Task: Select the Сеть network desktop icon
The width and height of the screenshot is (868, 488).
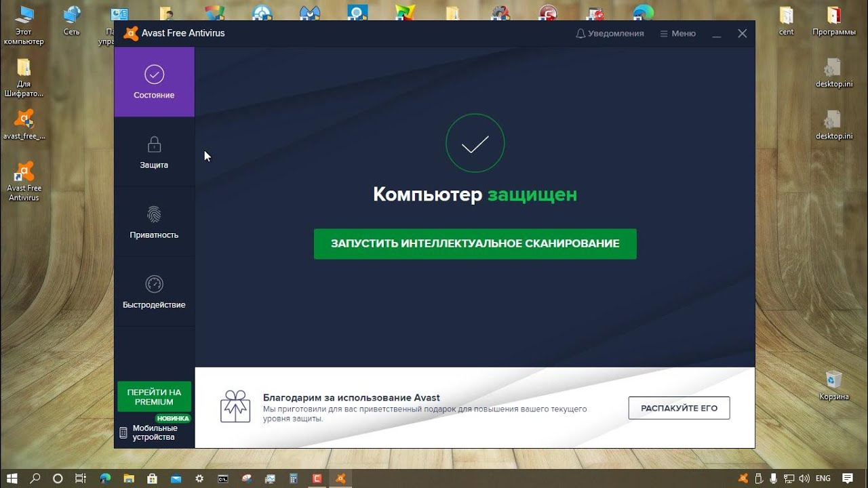Action: (x=71, y=20)
